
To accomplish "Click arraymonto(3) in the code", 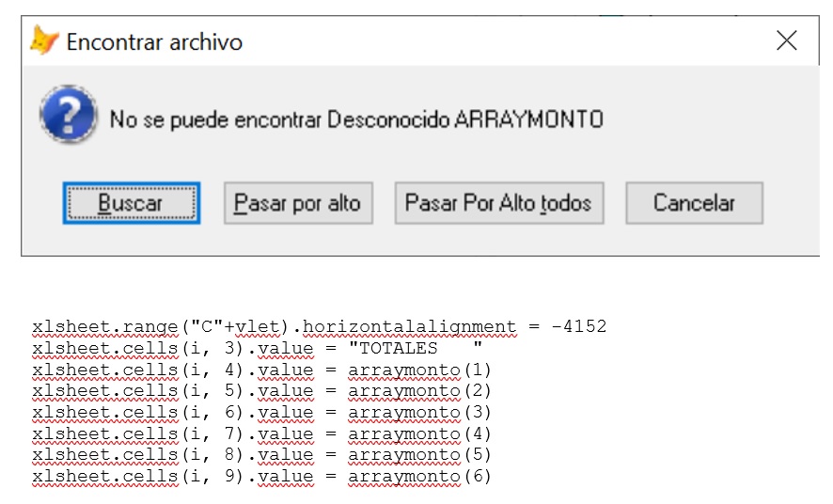I will tap(419, 413).
